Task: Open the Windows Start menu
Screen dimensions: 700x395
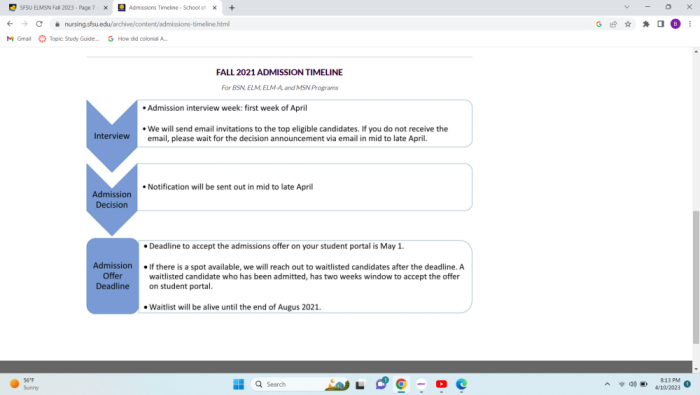Action: 238,384
